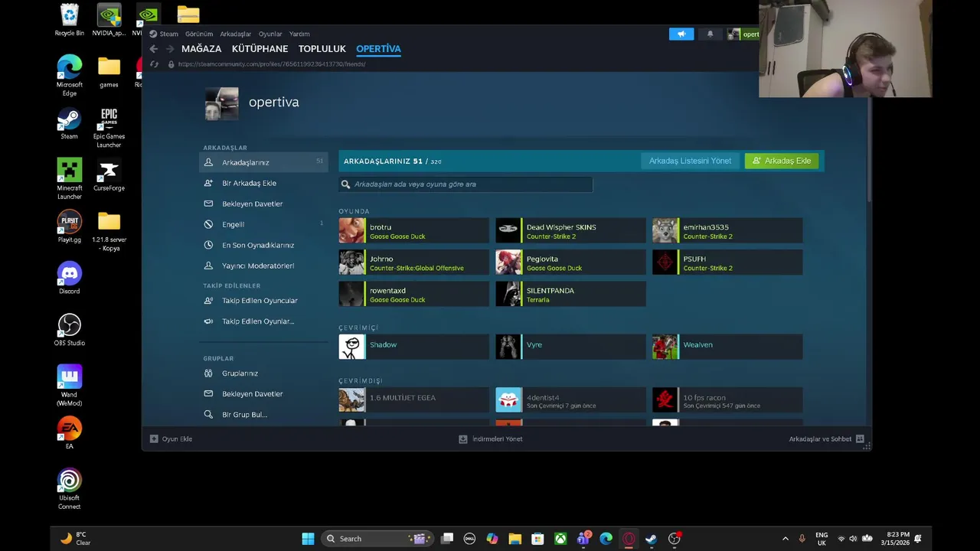Open the OPERTİVA profile tab
The width and height of the screenshot is (980, 551).
[378, 49]
